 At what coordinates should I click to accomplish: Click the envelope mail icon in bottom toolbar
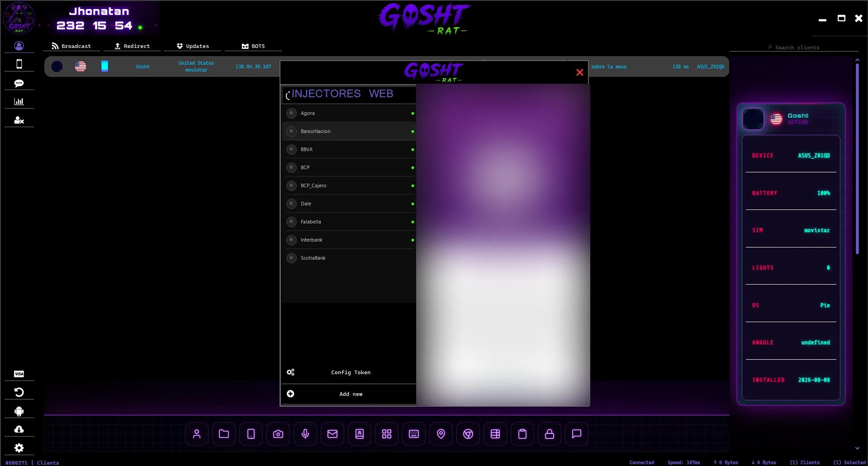332,434
